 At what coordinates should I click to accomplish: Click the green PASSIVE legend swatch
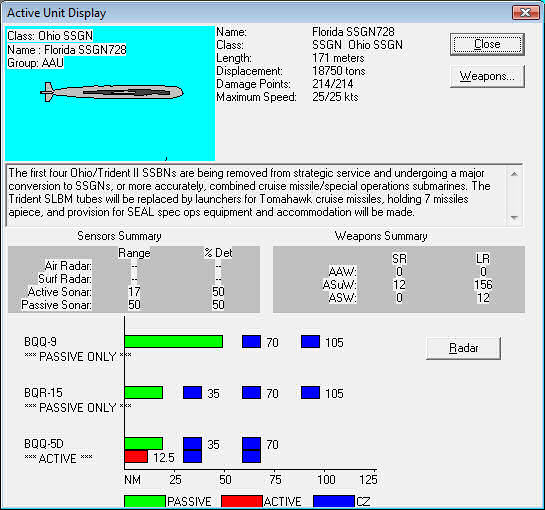click(145, 501)
